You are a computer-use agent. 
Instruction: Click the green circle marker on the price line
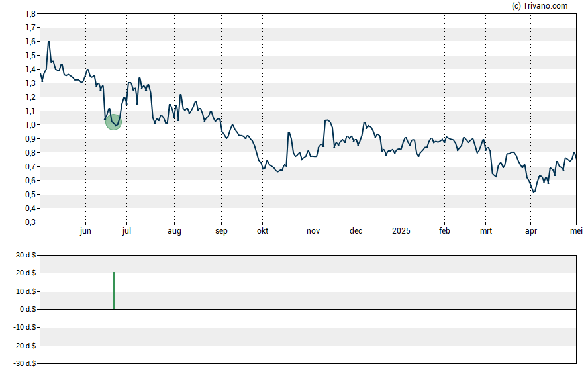pos(113,122)
